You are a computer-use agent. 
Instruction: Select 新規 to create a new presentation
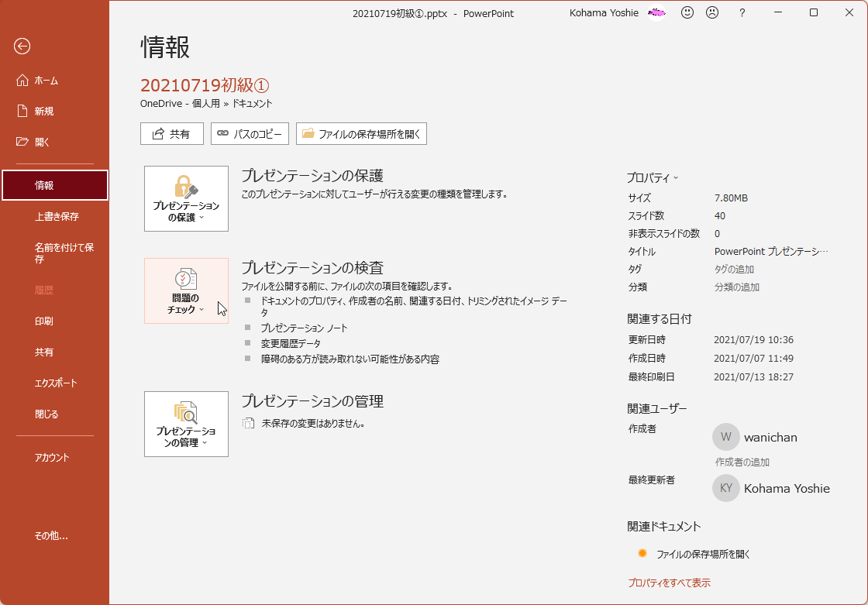coord(54,112)
